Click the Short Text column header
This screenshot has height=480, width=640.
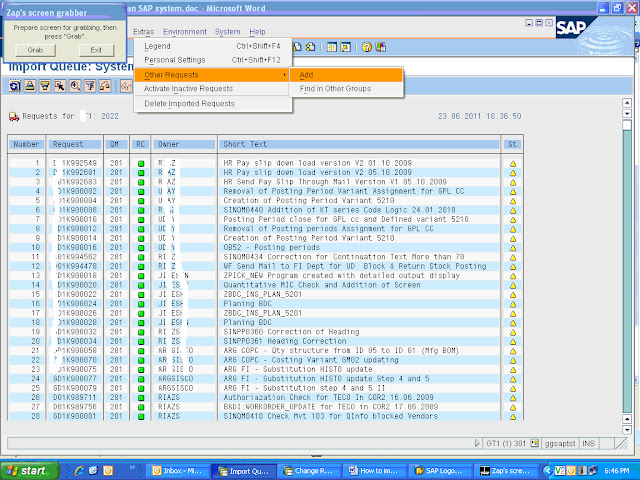(x=359, y=144)
